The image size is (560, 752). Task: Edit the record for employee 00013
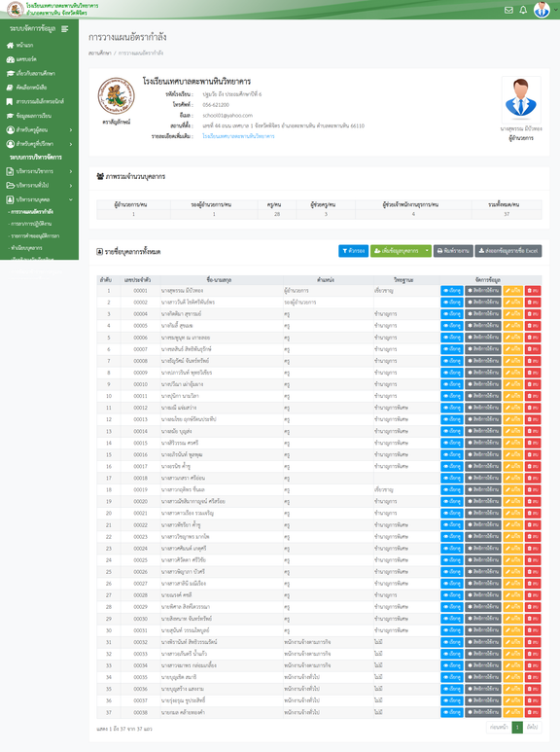[x=513, y=419]
